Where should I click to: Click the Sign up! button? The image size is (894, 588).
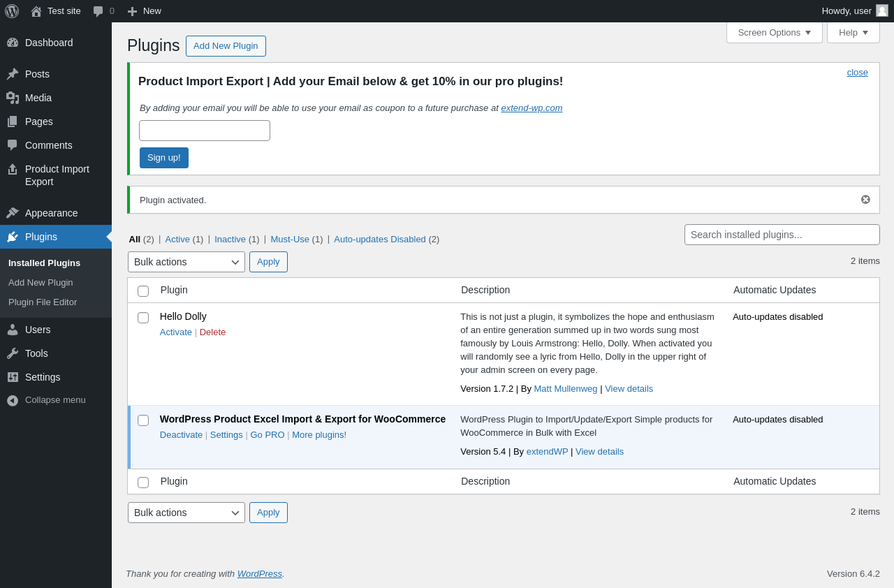[x=164, y=158]
